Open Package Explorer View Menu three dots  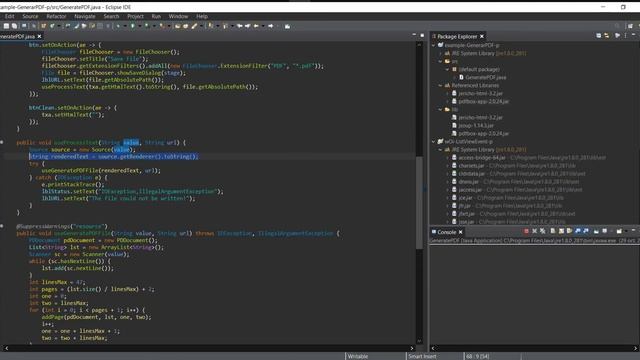click(625, 36)
